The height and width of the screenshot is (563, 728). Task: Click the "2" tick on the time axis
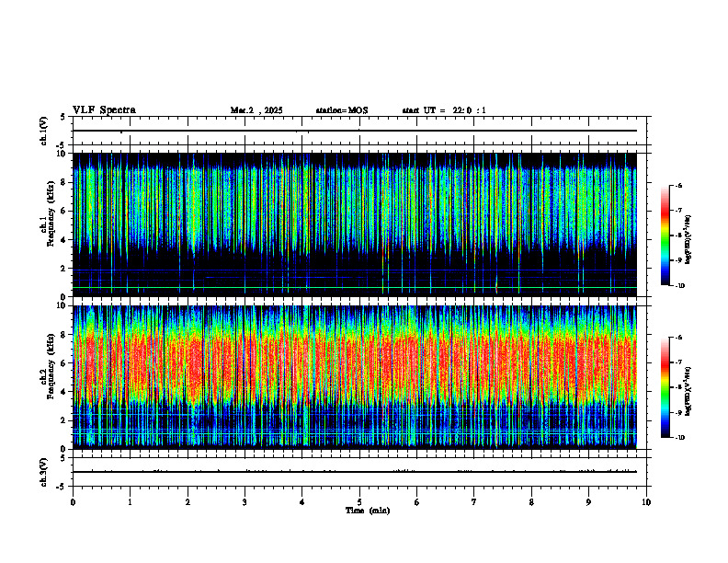click(188, 502)
